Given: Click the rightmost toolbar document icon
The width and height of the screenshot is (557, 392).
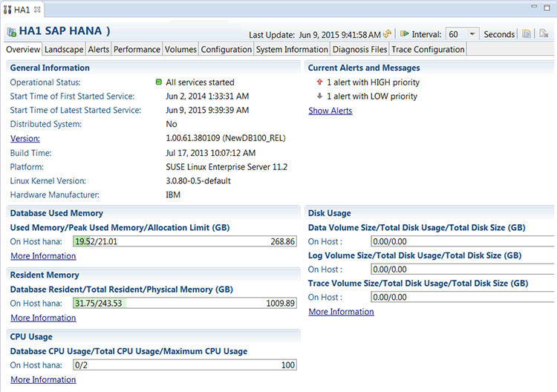Looking at the screenshot, I should pyautogui.click(x=544, y=34).
